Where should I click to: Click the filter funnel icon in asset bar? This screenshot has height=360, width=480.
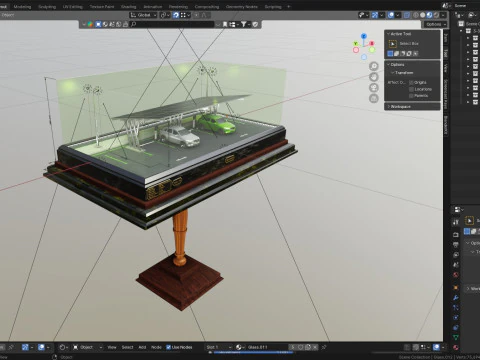pos(244,24)
